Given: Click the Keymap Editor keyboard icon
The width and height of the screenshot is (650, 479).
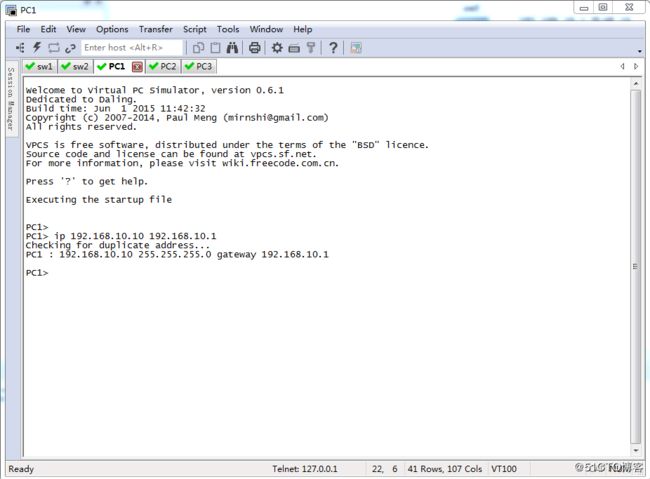Looking at the screenshot, I should 294,49.
